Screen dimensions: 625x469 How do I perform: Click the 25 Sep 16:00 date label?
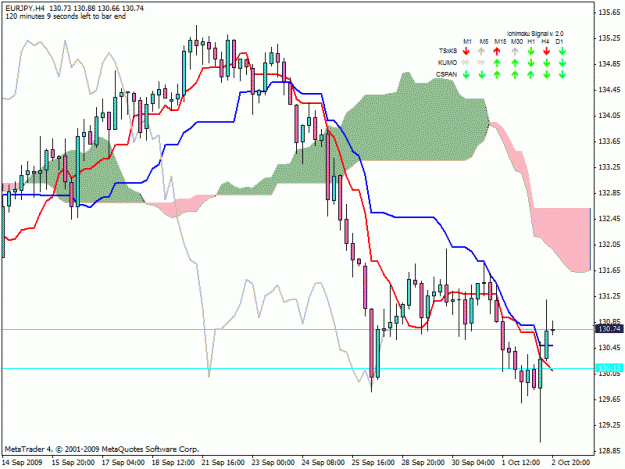tap(373, 463)
